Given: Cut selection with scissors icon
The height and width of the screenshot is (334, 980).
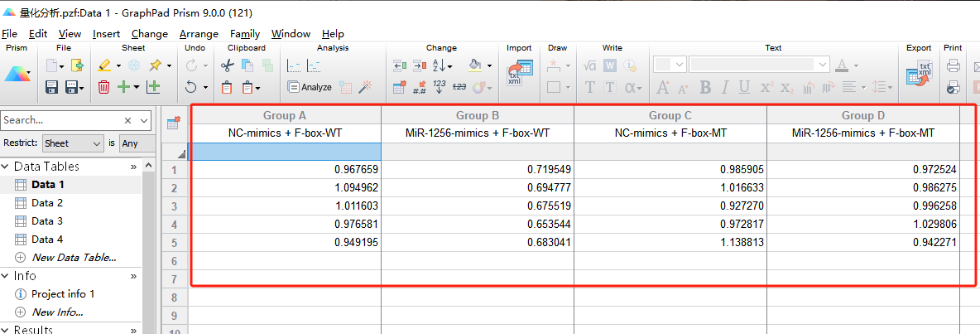Looking at the screenshot, I should (228, 65).
